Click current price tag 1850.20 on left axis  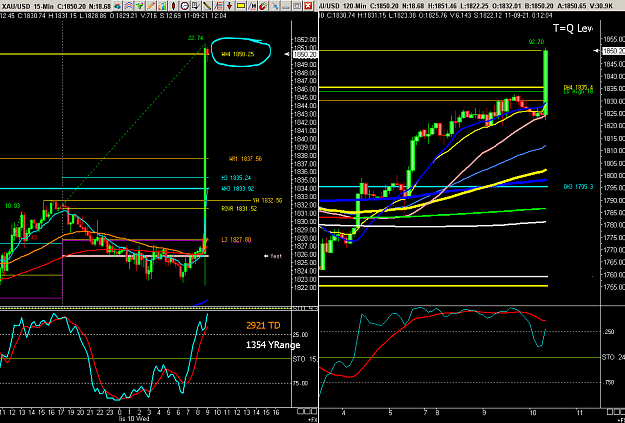click(x=305, y=55)
